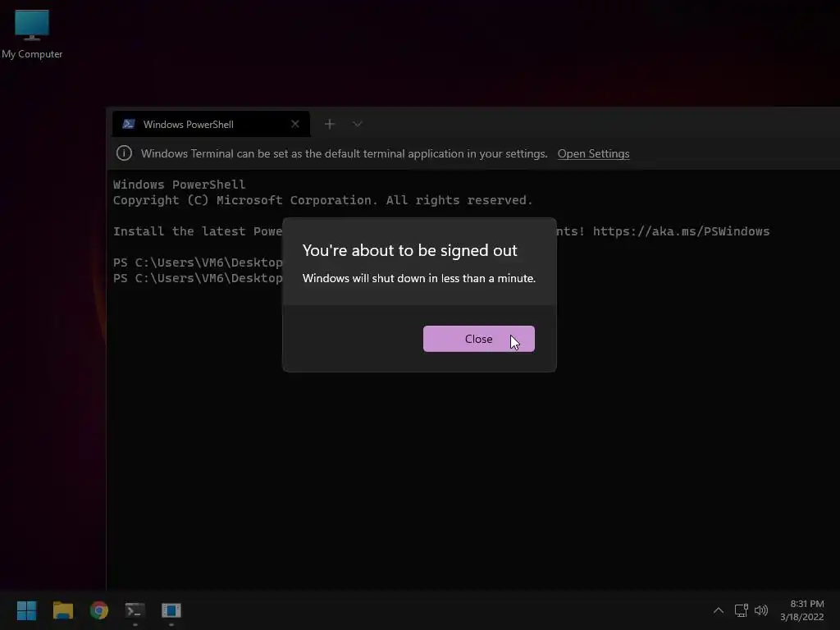Click the Copyright Microsoft Corporation line
The height and width of the screenshot is (630, 840).
322,200
